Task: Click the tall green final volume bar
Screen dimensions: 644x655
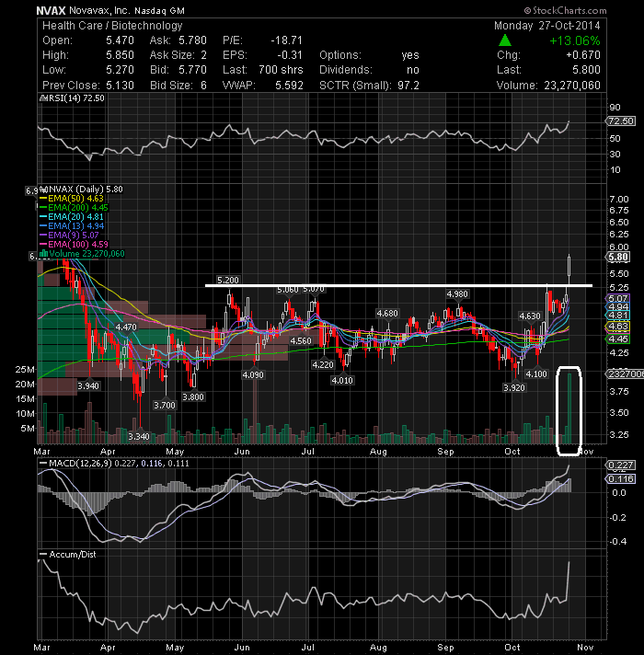Action: tap(569, 408)
